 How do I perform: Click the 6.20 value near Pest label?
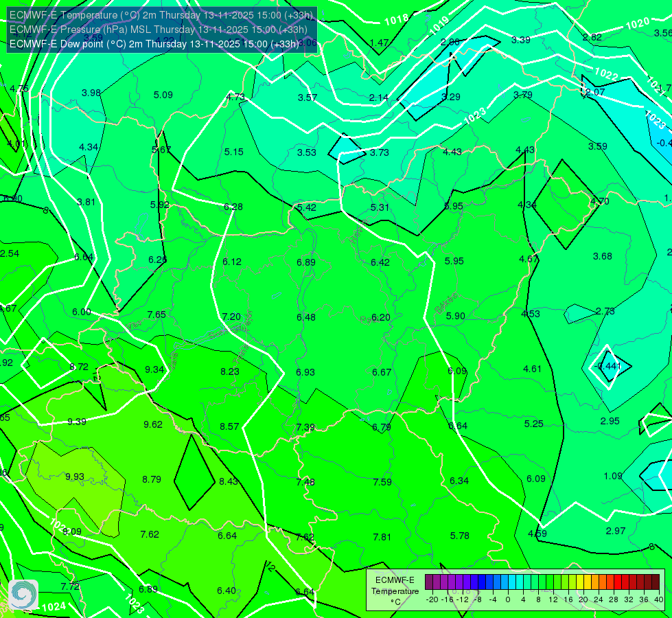[x=380, y=317]
